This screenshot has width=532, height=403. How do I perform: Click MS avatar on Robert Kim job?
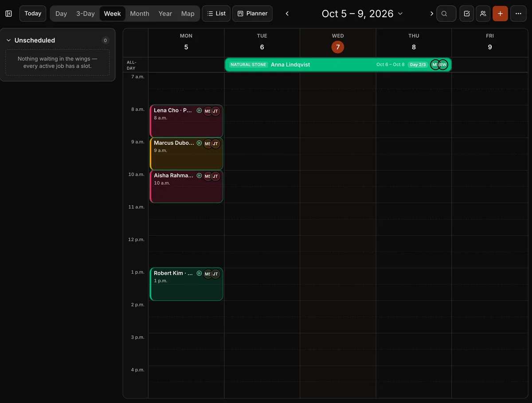(207, 274)
